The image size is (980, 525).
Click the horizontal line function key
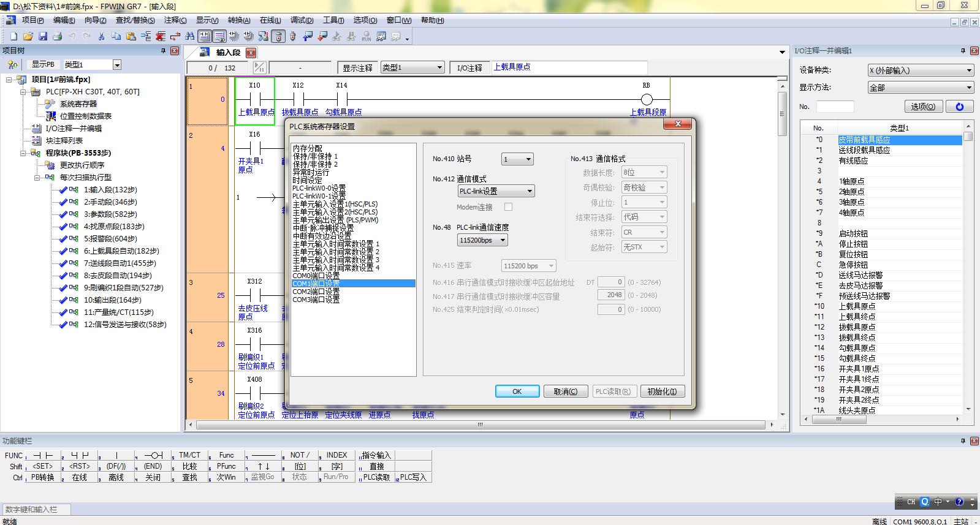coord(264,455)
